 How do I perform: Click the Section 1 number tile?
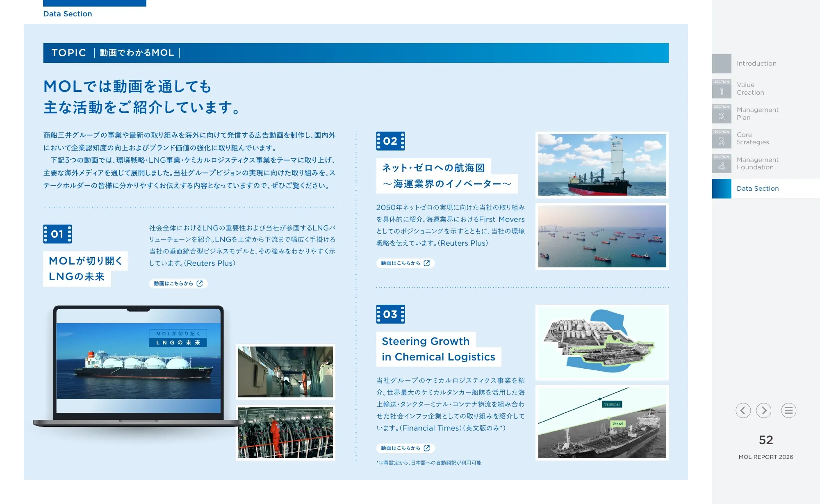722,89
